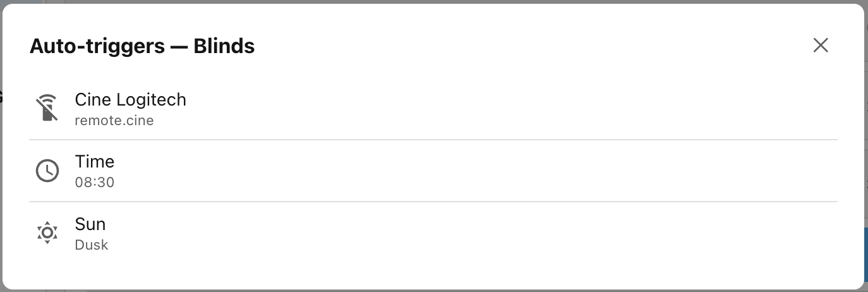Select the remote.cine entity ID text
This screenshot has width=868, height=292.
pyautogui.click(x=114, y=120)
